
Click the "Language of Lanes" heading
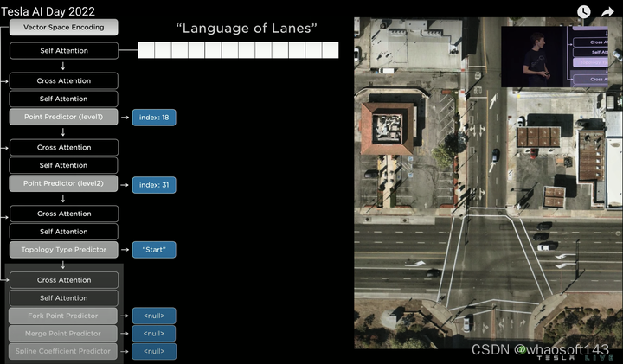point(247,29)
